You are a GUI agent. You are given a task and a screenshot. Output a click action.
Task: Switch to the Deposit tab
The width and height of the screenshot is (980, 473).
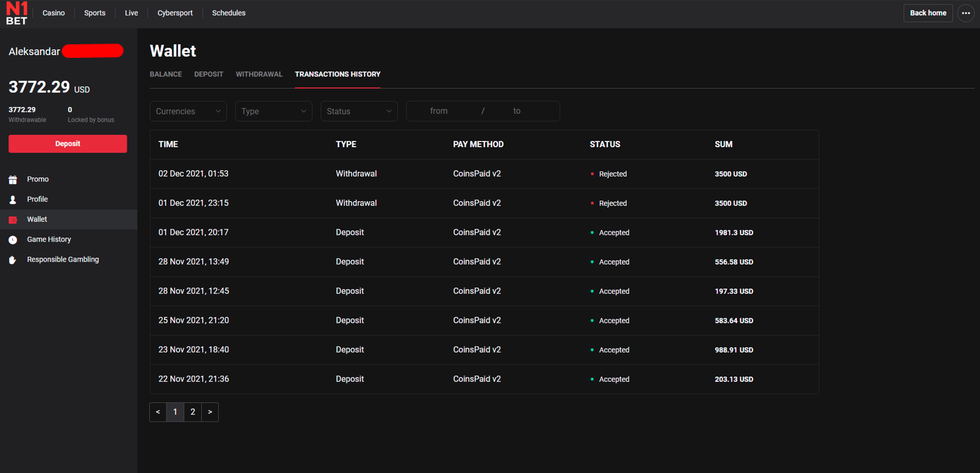[x=209, y=75]
